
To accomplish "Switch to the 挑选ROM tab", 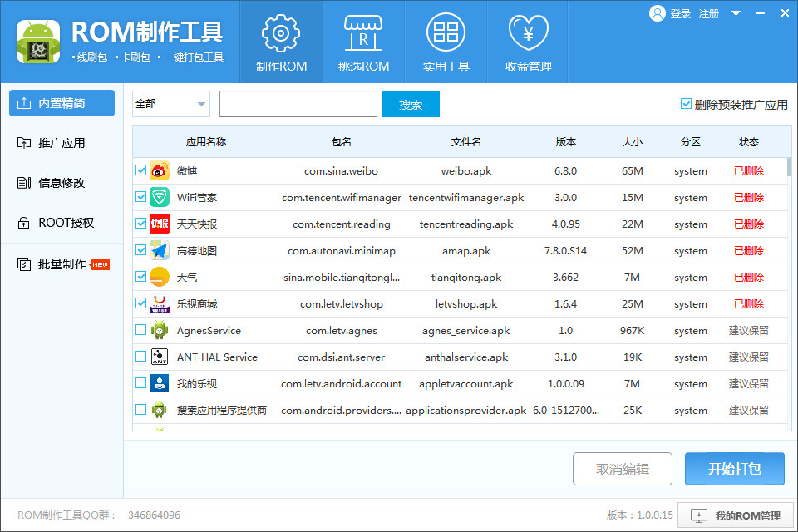I will tap(363, 42).
